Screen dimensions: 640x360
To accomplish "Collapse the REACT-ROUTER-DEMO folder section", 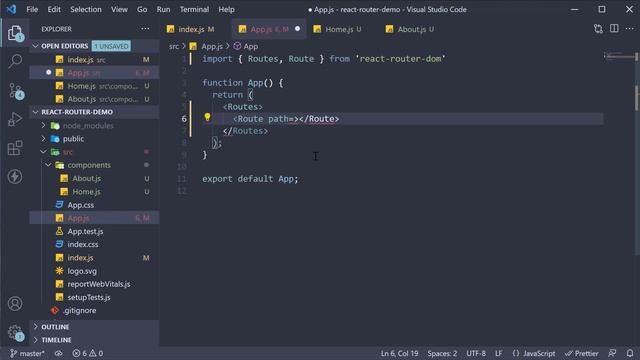I will [x=94, y=112].
